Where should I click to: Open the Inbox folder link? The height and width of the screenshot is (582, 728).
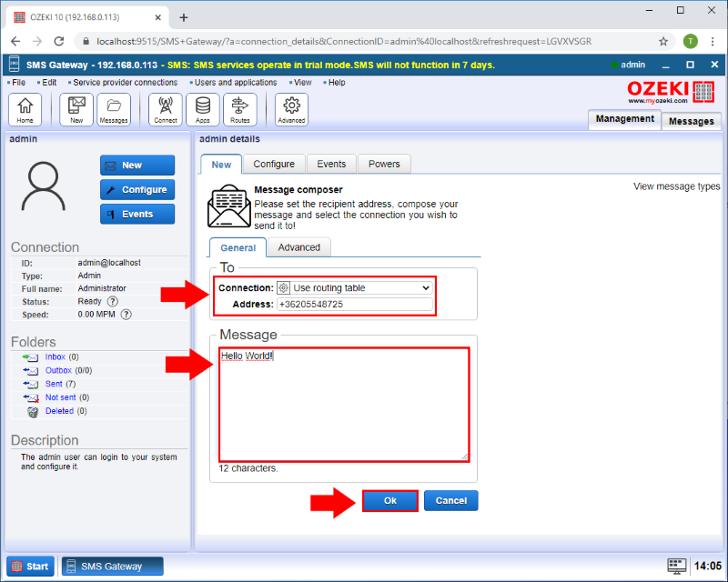tap(56, 356)
